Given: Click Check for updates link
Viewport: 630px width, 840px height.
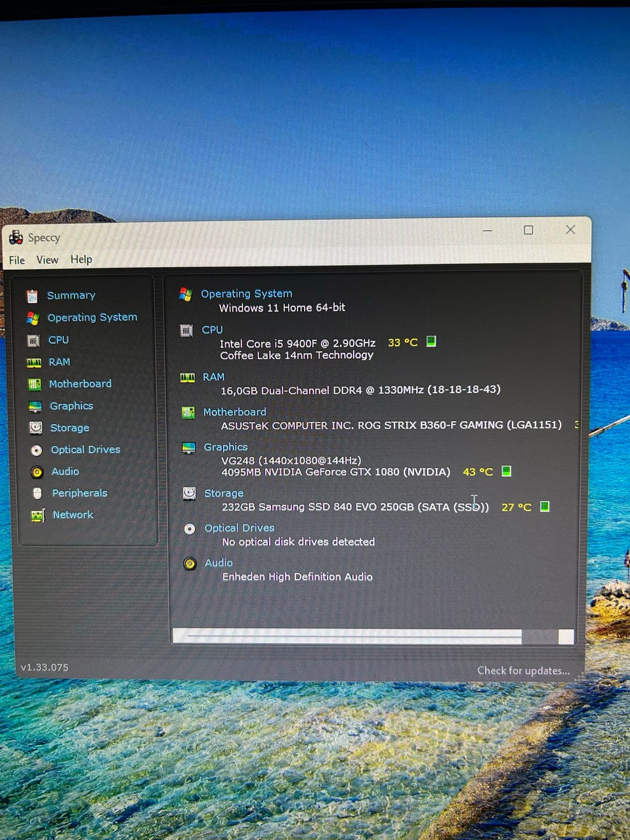Looking at the screenshot, I should pyautogui.click(x=523, y=671).
